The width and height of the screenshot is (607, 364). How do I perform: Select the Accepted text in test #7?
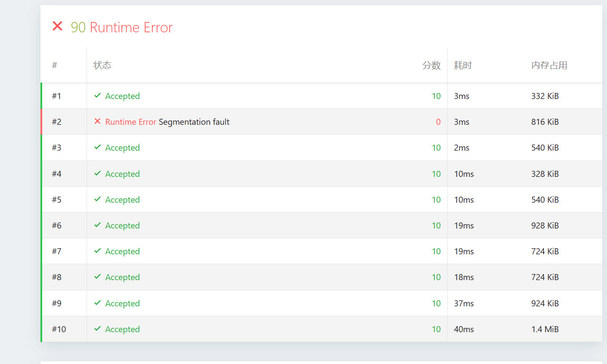(x=122, y=251)
